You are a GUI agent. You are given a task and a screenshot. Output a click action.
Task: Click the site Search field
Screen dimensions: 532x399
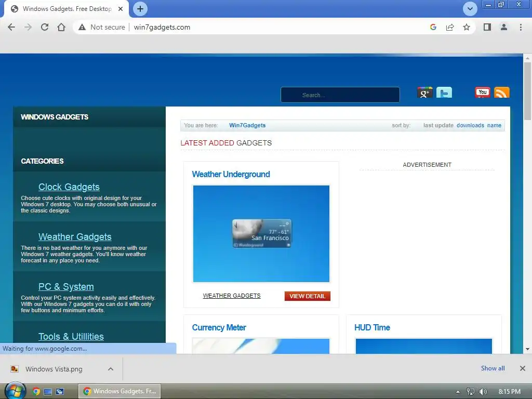[340, 95]
